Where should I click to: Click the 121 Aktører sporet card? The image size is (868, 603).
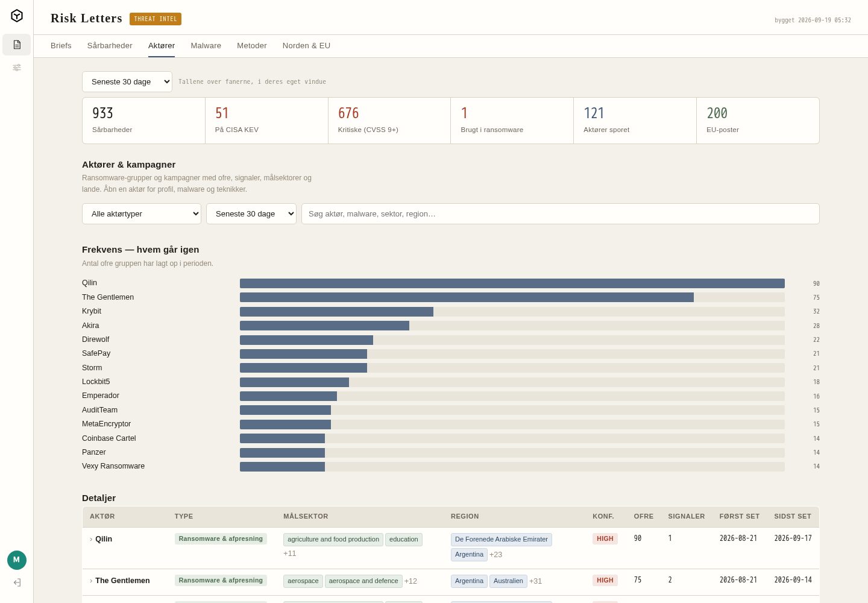click(635, 121)
